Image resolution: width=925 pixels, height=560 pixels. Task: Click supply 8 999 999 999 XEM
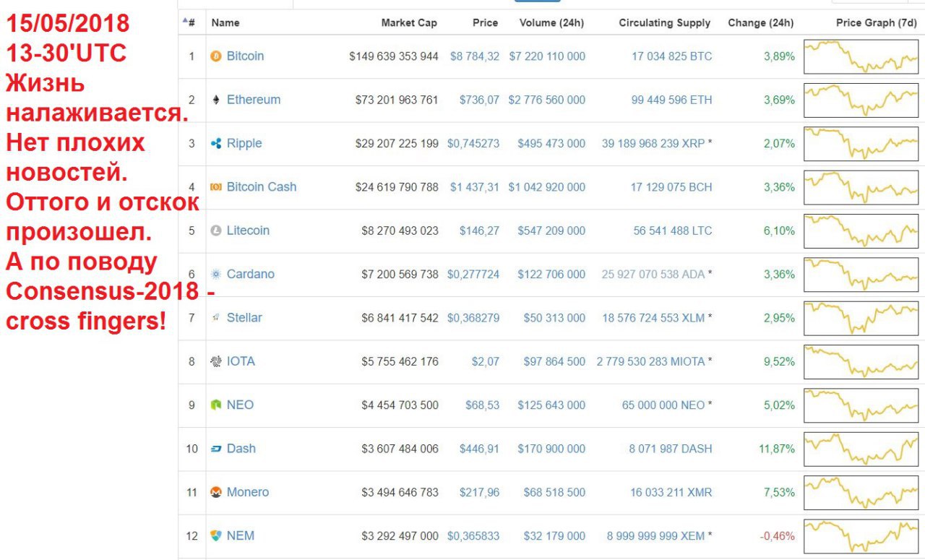[655, 536]
